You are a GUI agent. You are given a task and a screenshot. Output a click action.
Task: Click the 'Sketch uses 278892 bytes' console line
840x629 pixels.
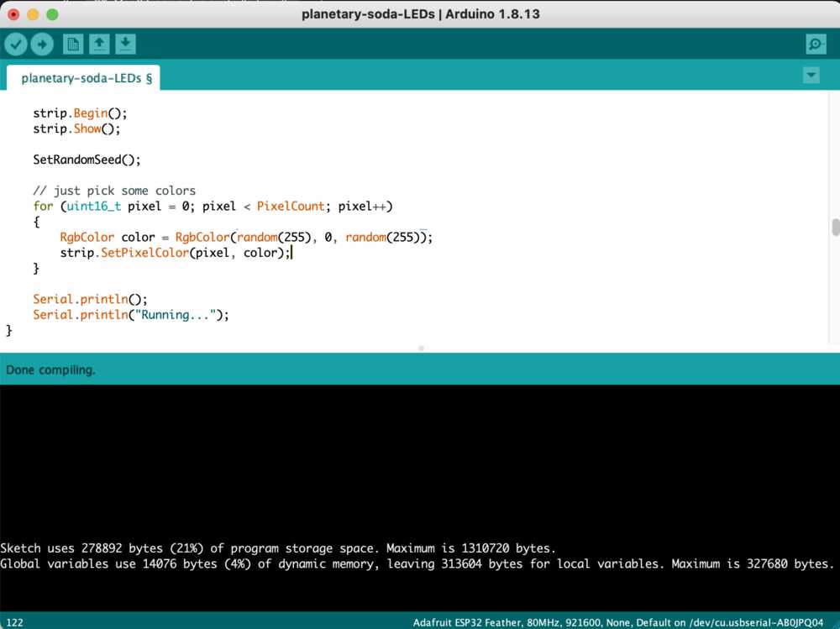pos(278,548)
